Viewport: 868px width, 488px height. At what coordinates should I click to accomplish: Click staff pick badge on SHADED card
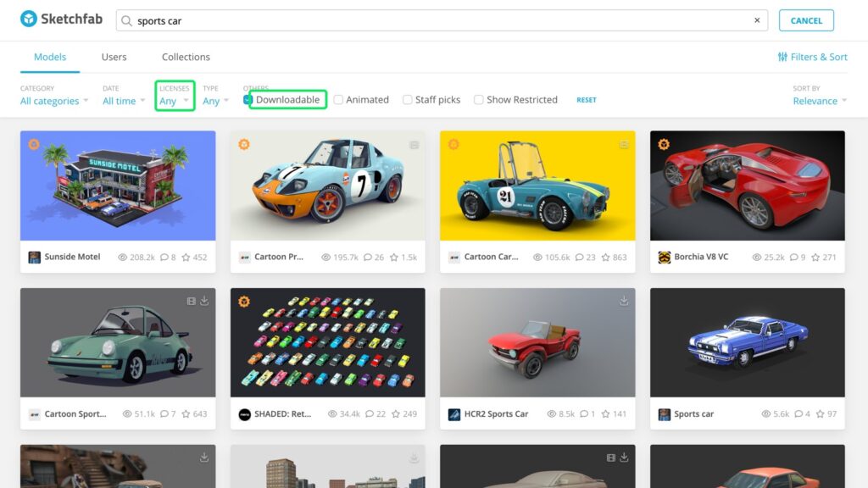point(244,301)
